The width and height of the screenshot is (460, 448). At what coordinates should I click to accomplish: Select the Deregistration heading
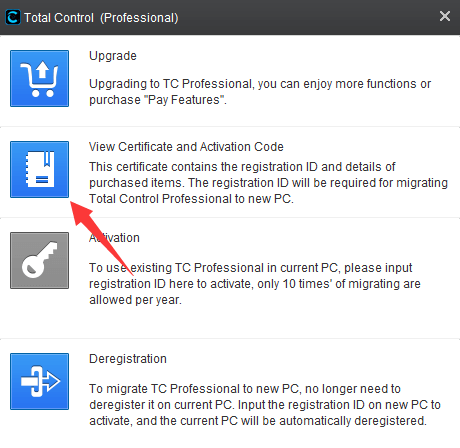128,359
